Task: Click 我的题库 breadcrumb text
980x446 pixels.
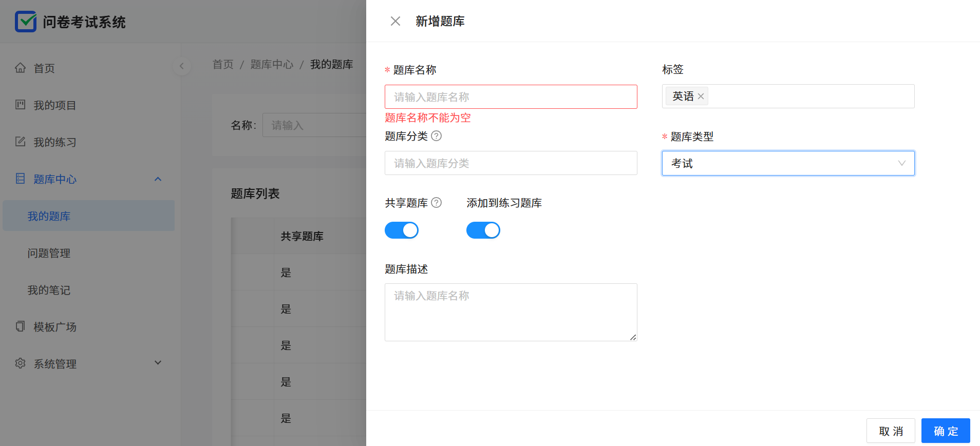Action: point(331,65)
